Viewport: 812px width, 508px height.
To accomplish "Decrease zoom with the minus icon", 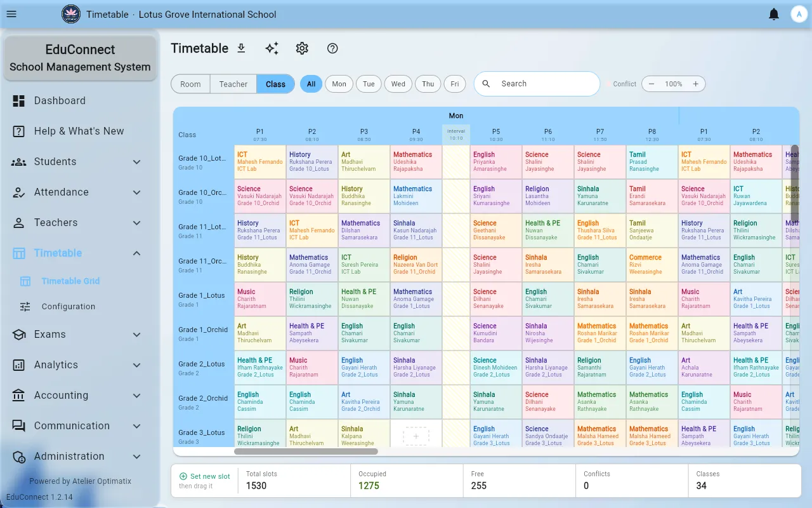I will 652,84.
